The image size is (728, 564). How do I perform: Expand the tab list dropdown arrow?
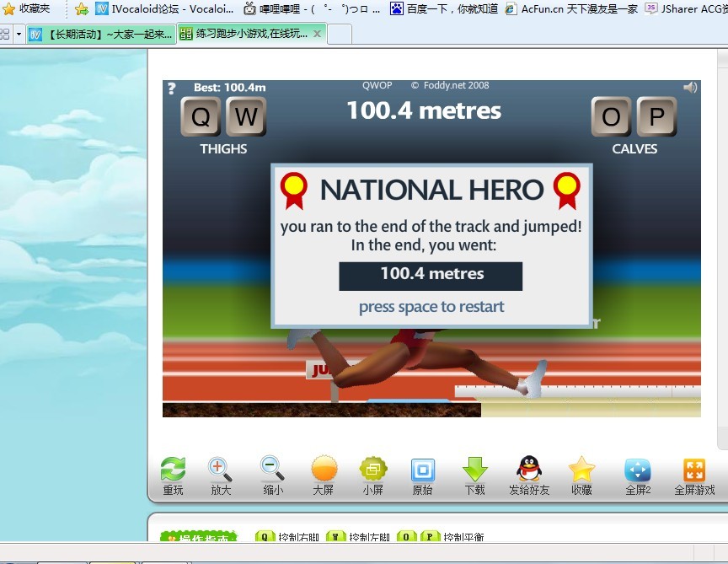[19, 34]
